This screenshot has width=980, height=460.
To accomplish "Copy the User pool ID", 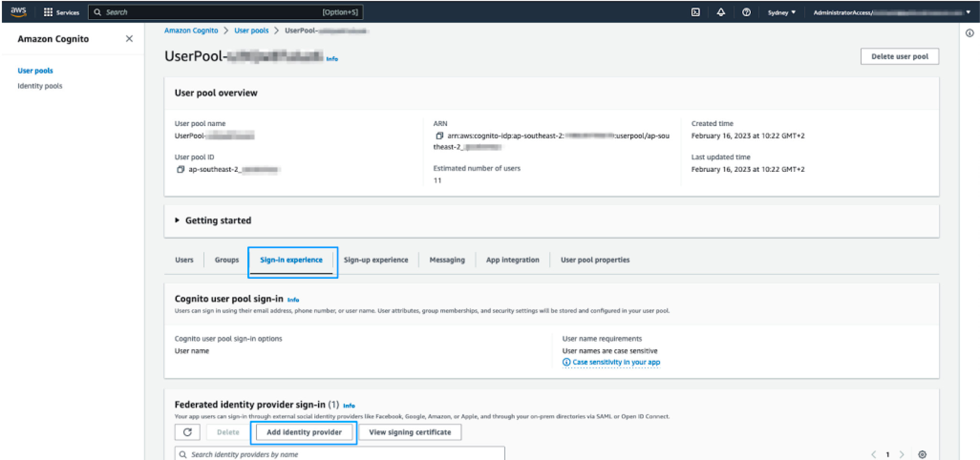I will click(181, 169).
